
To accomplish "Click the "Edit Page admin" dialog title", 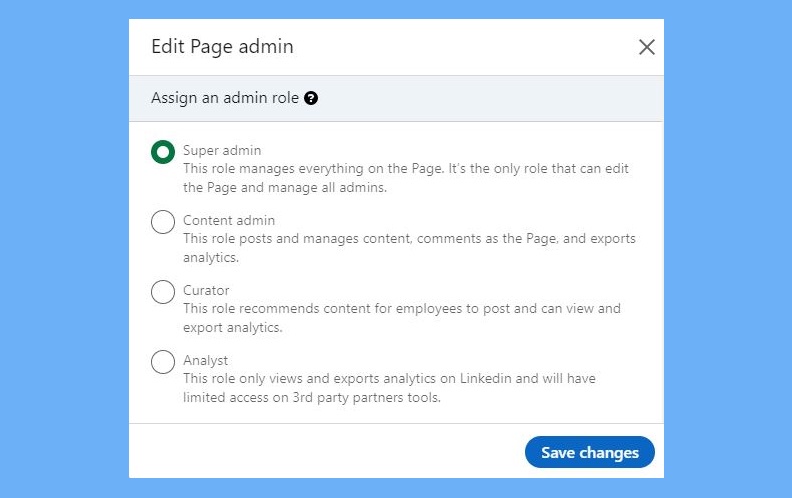I will coord(222,47).
